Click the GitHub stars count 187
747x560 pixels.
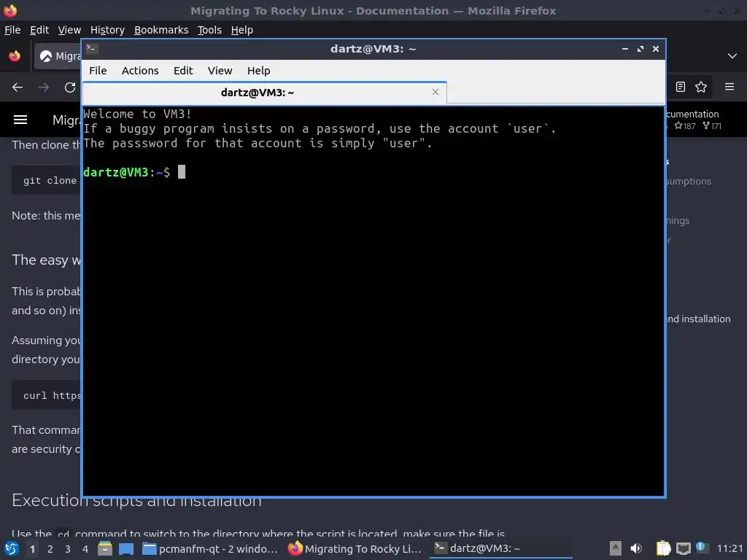(x=685, y=126)
